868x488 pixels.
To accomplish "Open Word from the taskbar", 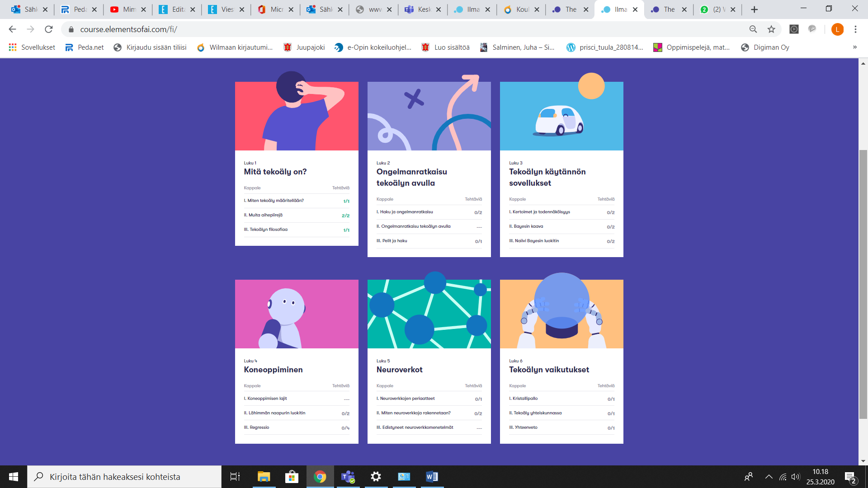I will pos(432,477).
